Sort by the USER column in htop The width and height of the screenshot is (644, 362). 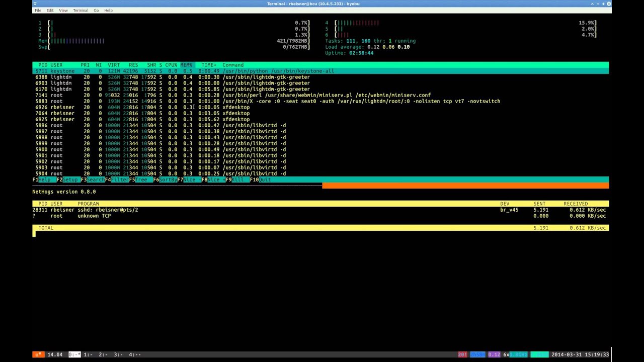pyautogui.click(x=56, y=65)
